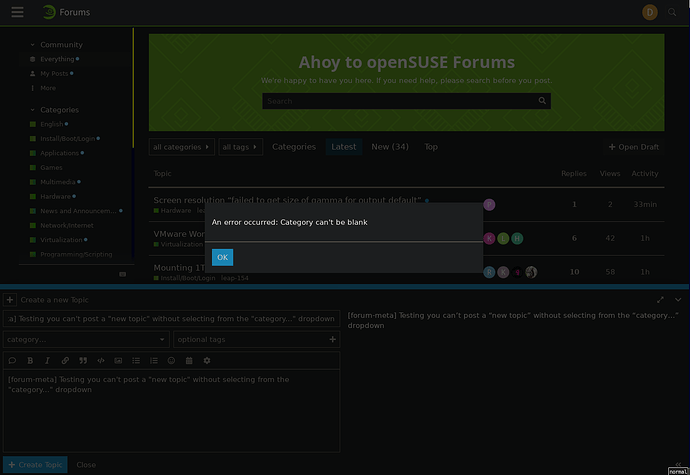
Task: Open the Virtualization sidebar category
Action: [x=61, y=240]
